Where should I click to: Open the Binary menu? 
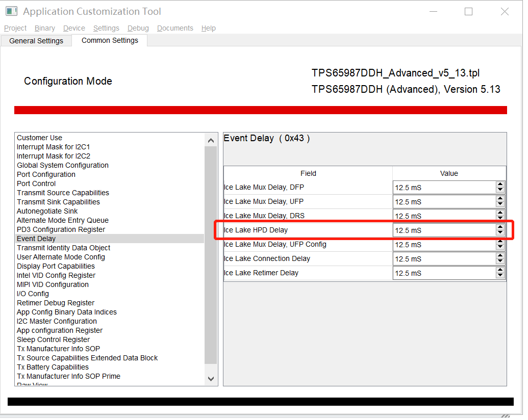(45, 28)
